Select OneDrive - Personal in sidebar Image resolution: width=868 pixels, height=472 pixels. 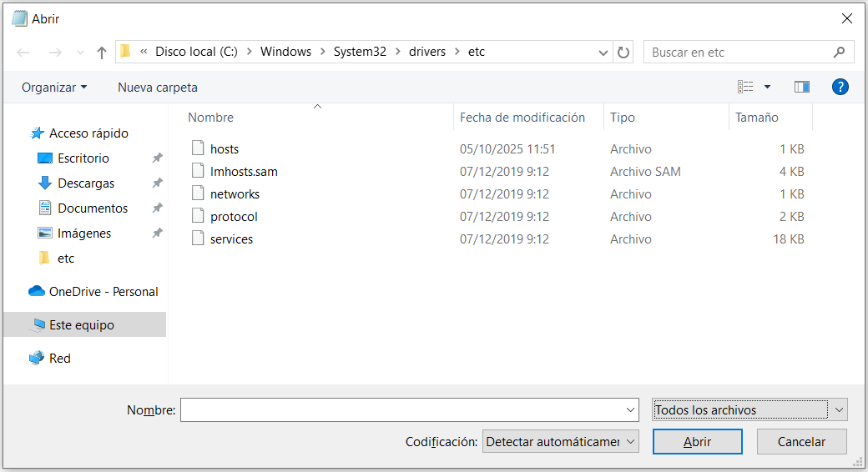103,292
